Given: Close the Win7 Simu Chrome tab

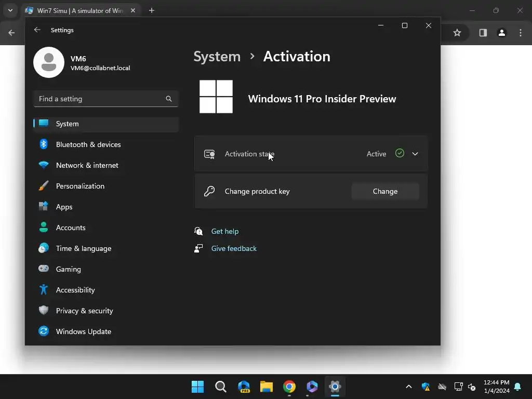Looking at the screenshot, I should (x=133, y=10).
